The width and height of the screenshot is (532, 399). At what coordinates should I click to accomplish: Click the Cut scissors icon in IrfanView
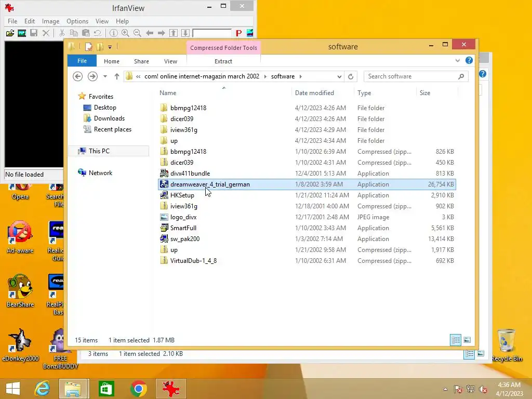62,33
